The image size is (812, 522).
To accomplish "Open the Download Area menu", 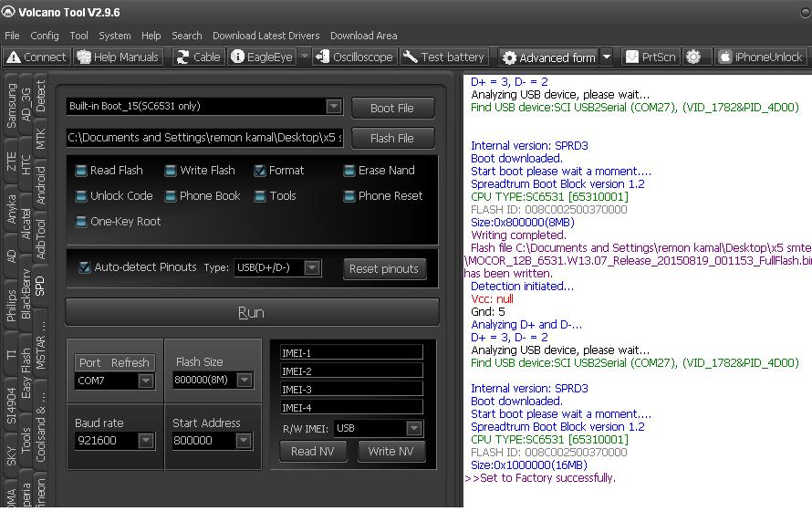I will (363, 36).
